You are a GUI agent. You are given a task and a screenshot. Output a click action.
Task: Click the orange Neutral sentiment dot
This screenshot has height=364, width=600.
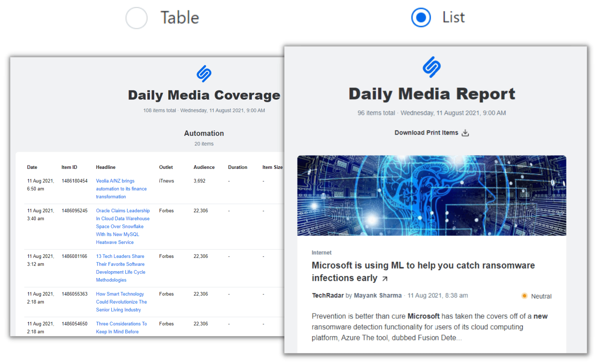tap(524, 296)
